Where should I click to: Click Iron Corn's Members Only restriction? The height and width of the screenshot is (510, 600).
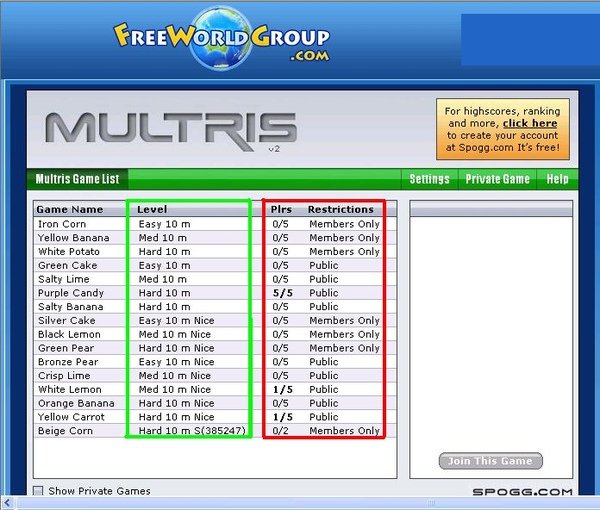click(344, 224)
